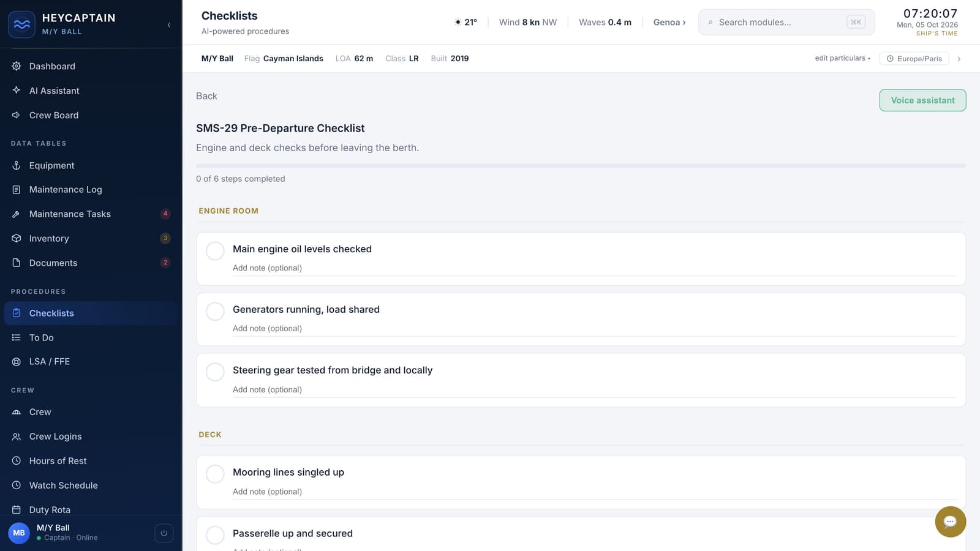Tick the Steering gear tested step

pos(215,372)
